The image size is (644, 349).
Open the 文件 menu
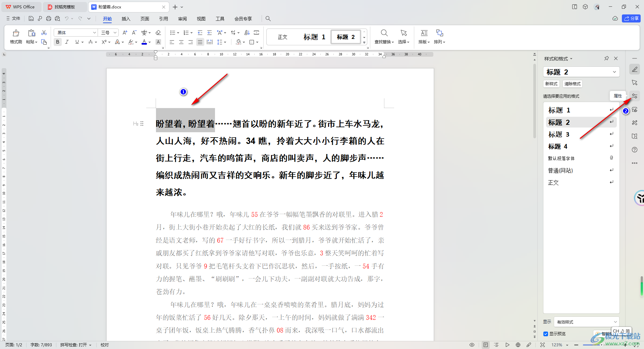(13, 18)
